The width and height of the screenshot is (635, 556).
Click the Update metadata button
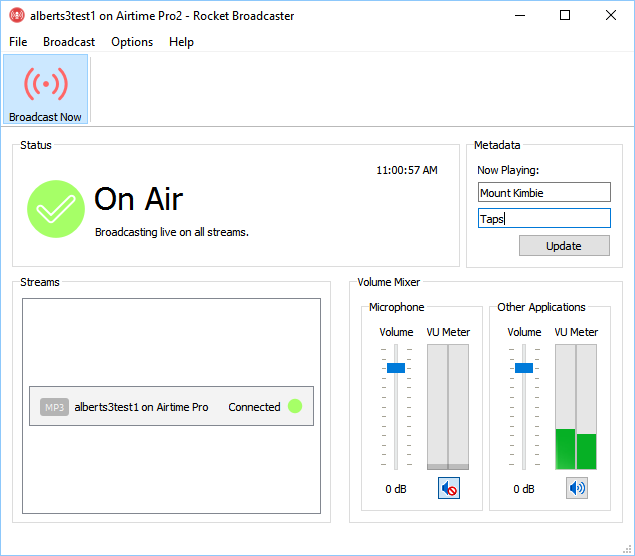pyautogui.click(x=564, y=246)
